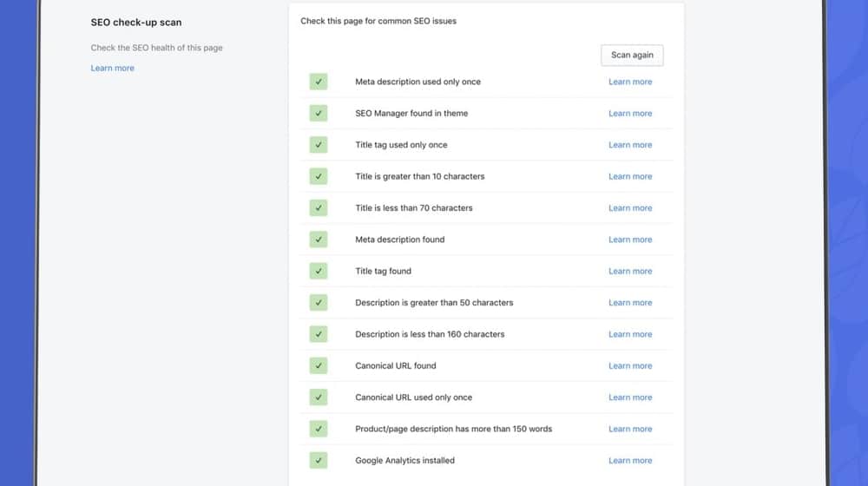
Task: Click check icon for Title is less than 70 characters
Action: pyautogui.click(x=319, y=207)
